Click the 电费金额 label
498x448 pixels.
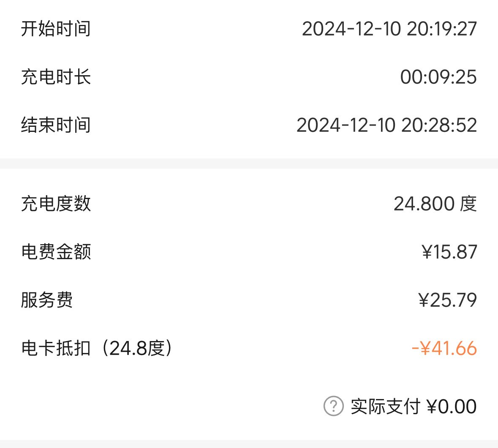(56, 251)
